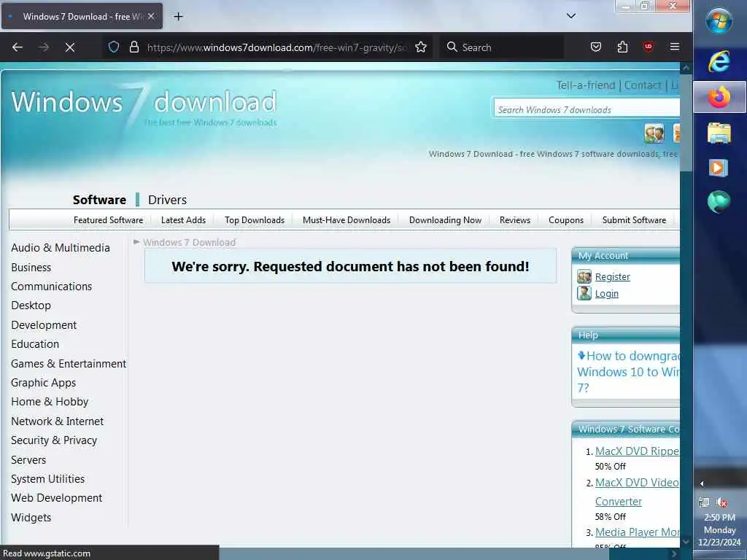
Task: Open the Development category
Action: pyautogui.click(x=44, y=324)
